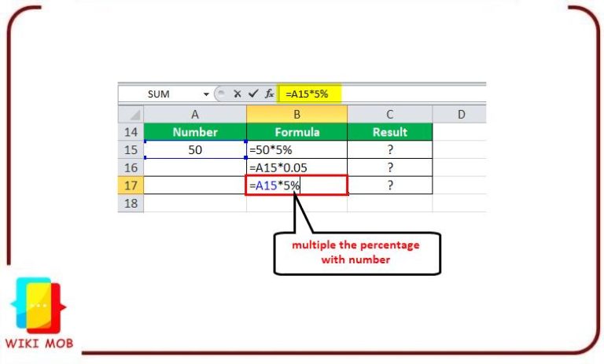Screen dimensions: 604x364
Task: Click the Select All corner triangle
Action: coord(131,114)
